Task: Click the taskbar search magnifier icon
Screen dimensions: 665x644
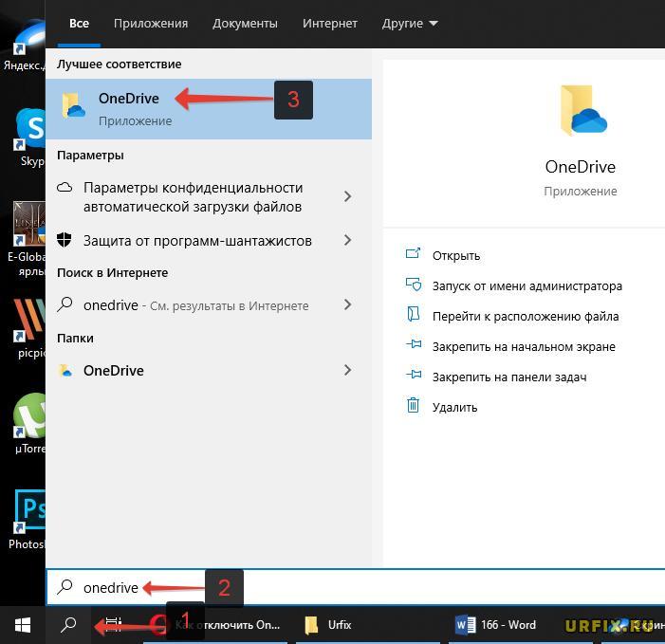Action: tap(68, 625)
